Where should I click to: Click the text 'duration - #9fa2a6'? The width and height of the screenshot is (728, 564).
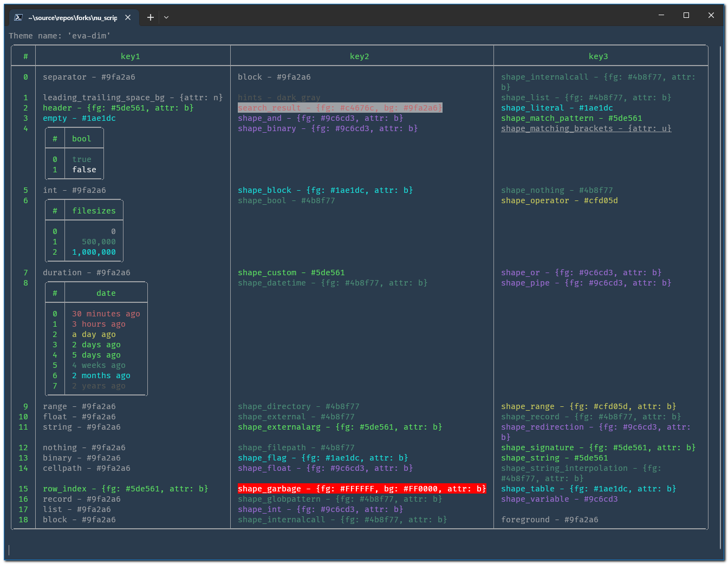[87, 273]
